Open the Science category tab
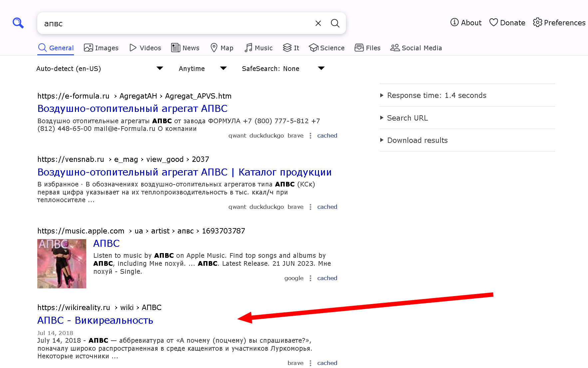Viewport: 588px width, 368px height. tap(327, 48)
